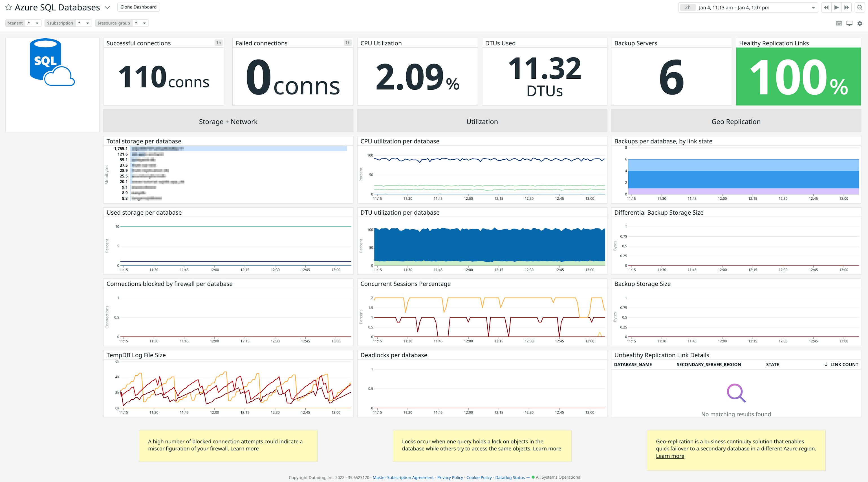Follow the Learn more link about geo-replication
Viewport: 868px width, 482px height.
pos(670,456)
